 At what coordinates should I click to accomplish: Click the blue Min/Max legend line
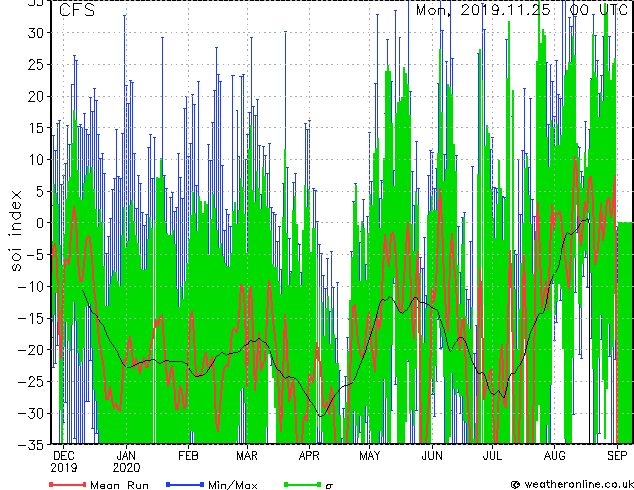point(185,484)
